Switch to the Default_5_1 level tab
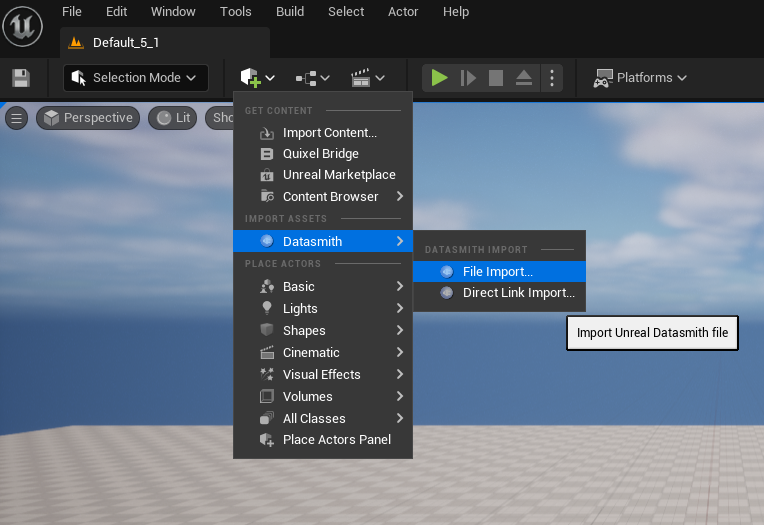The image size is (764, 525). point(165,43)
